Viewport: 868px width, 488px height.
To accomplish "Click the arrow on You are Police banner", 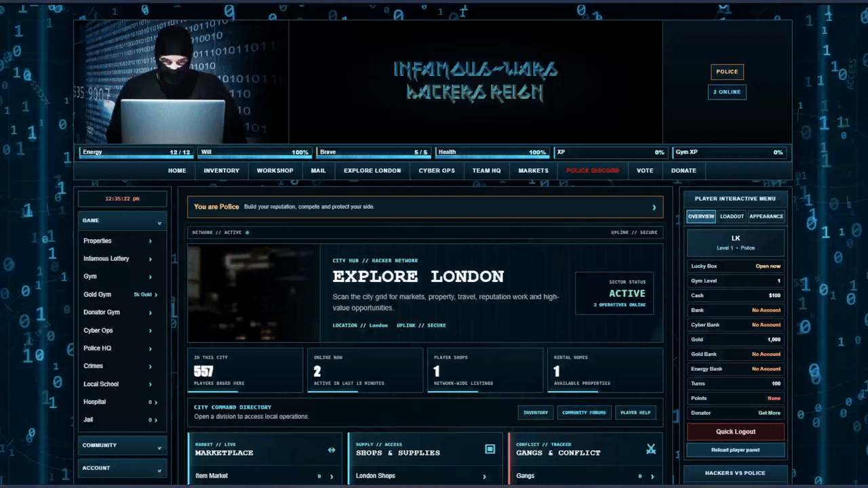I will [x=654, y=207].
